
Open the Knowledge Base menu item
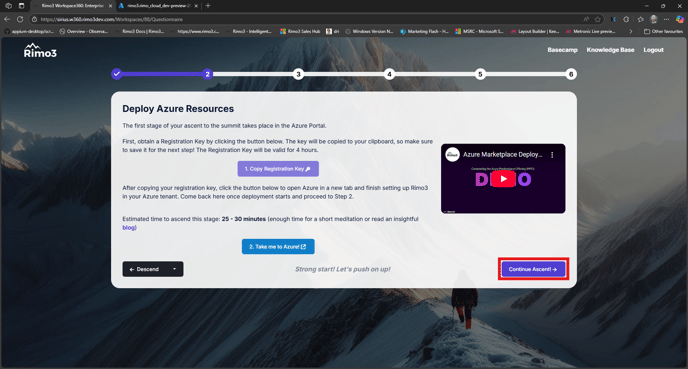pyautogui.click(x=610, y=50)
